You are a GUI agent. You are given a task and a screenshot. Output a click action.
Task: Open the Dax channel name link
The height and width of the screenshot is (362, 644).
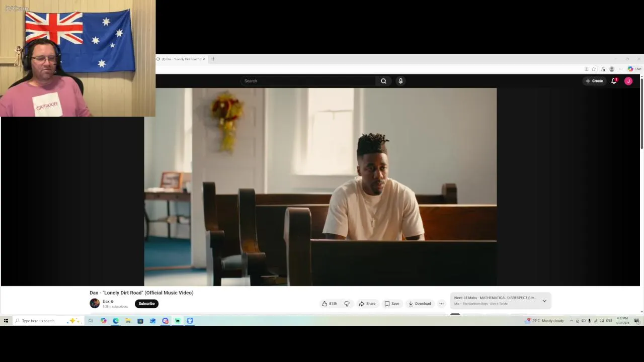pyautogui.click(x=106, y=301)
